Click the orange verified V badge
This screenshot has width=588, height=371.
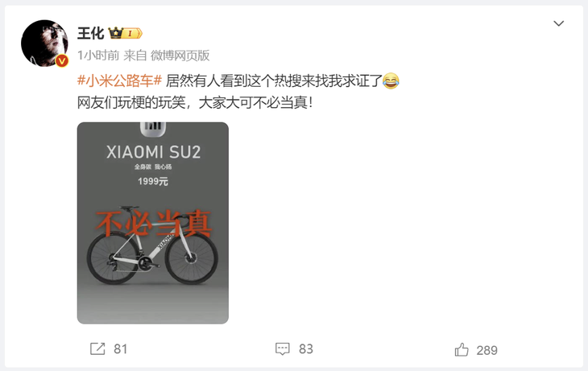(x=62, y=60)
